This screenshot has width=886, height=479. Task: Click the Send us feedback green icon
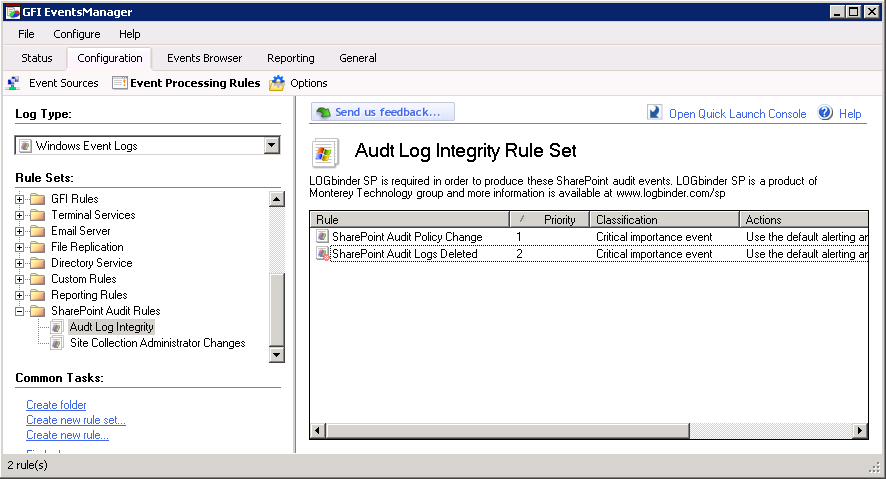[x=323, y=112]
